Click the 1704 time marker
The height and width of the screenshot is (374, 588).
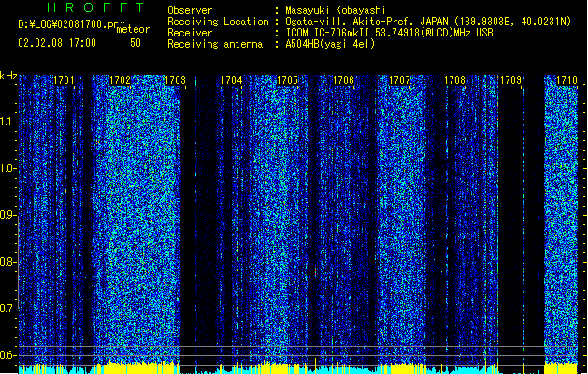[x=232, y=80]
